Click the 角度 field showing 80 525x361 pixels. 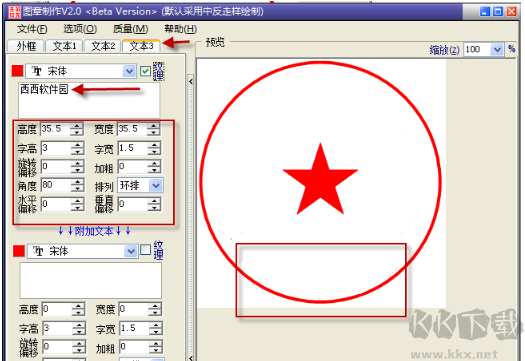(x=56, y=185)
